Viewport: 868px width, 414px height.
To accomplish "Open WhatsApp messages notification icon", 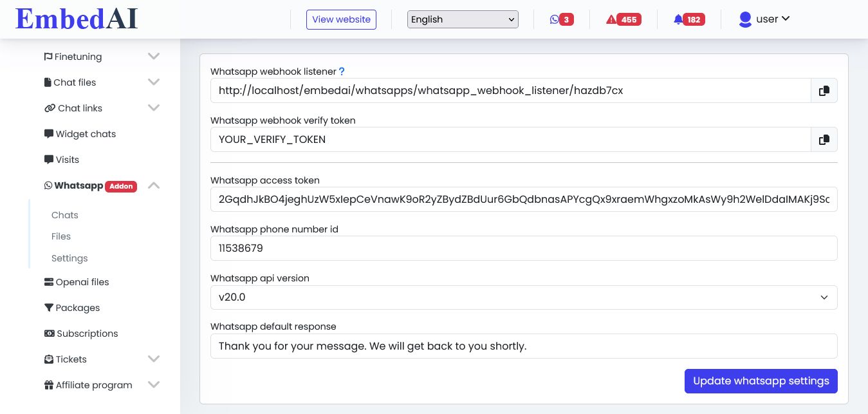I will (x=555, y=19).
